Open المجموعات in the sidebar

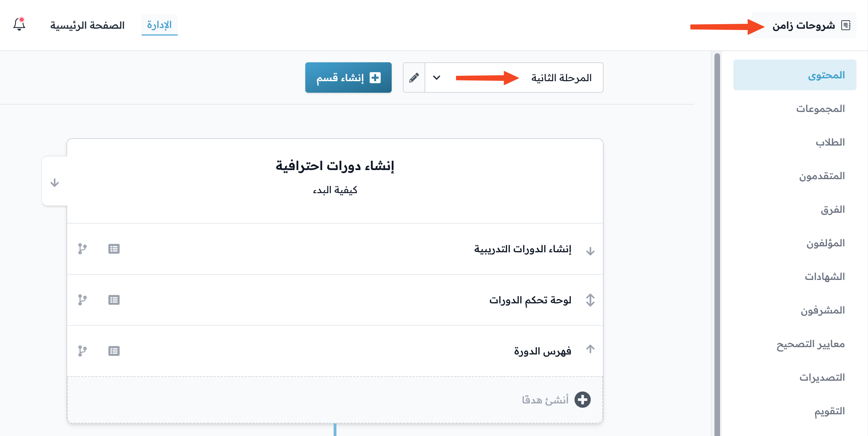point(820,109)
